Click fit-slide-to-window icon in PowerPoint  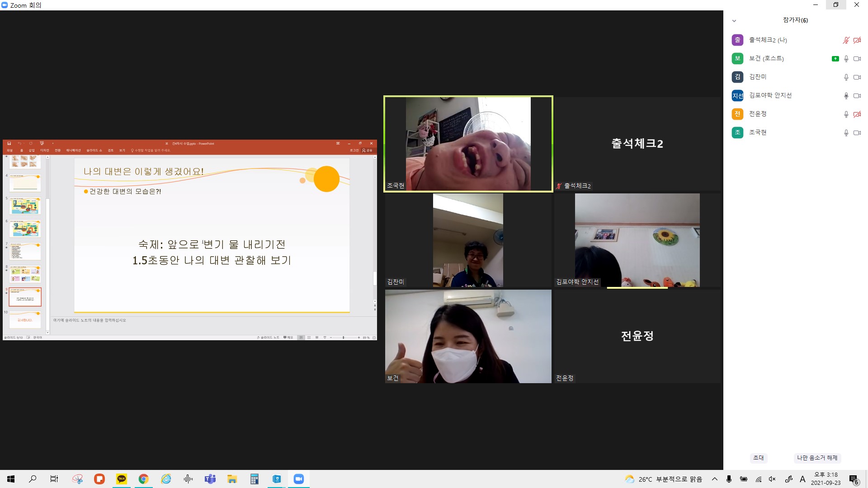pyautogui.click(x=374, y=338)
